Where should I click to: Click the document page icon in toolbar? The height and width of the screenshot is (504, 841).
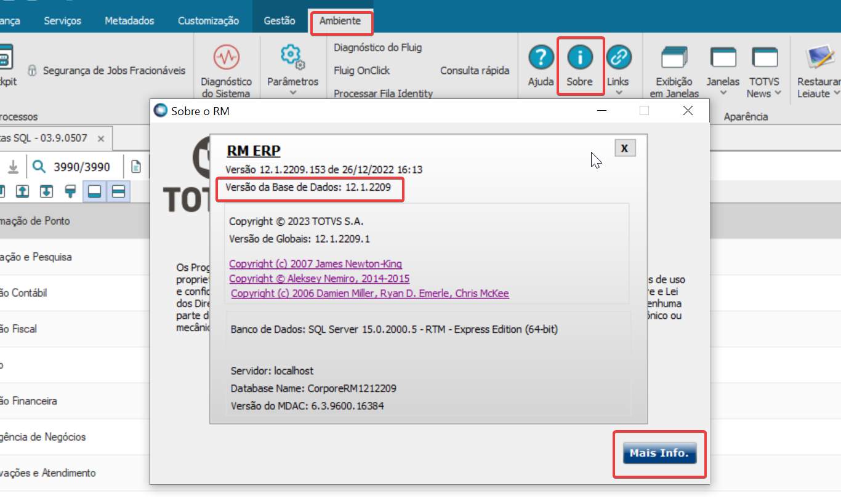pos(136,167)
